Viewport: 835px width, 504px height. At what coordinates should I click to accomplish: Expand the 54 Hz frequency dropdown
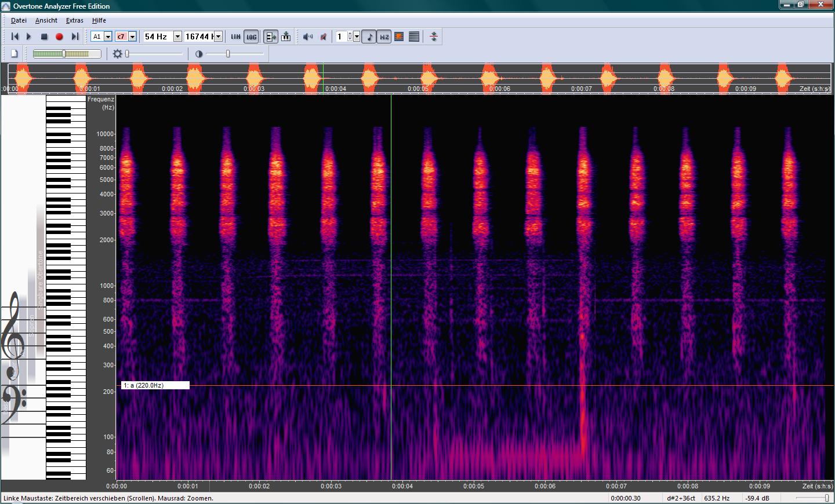coord(177,36)
